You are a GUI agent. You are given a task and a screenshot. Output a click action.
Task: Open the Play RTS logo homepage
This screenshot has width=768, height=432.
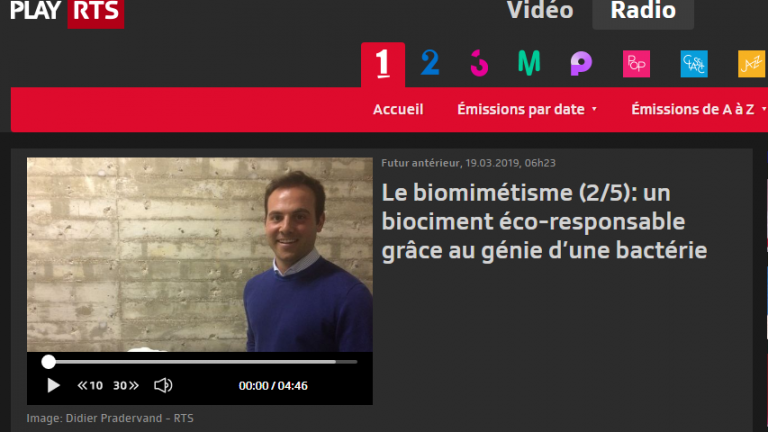click(x=67, y=12)
